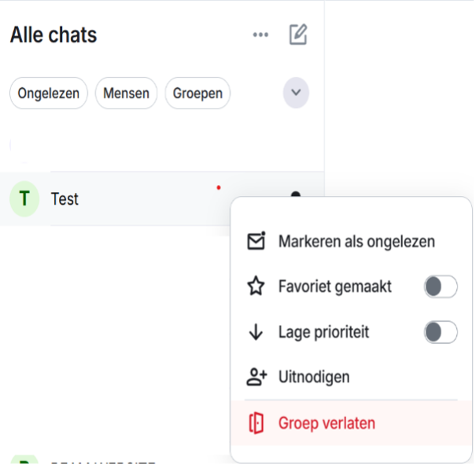Viewport: 476px width, 466px height.
Task: Click the envelope icon for unread marking
Action: tap(256, 242)
